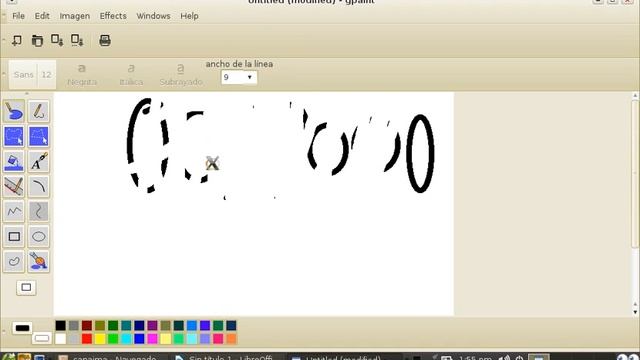Select the Arc tool
This screenshot has height=360, width=640.
point(39,187)
